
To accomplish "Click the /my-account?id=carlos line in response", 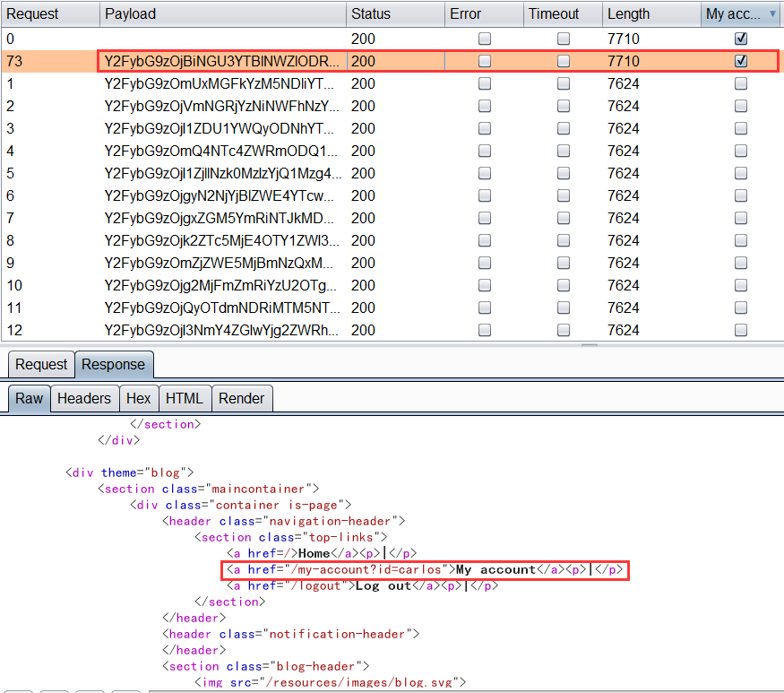I will [426, 569].
